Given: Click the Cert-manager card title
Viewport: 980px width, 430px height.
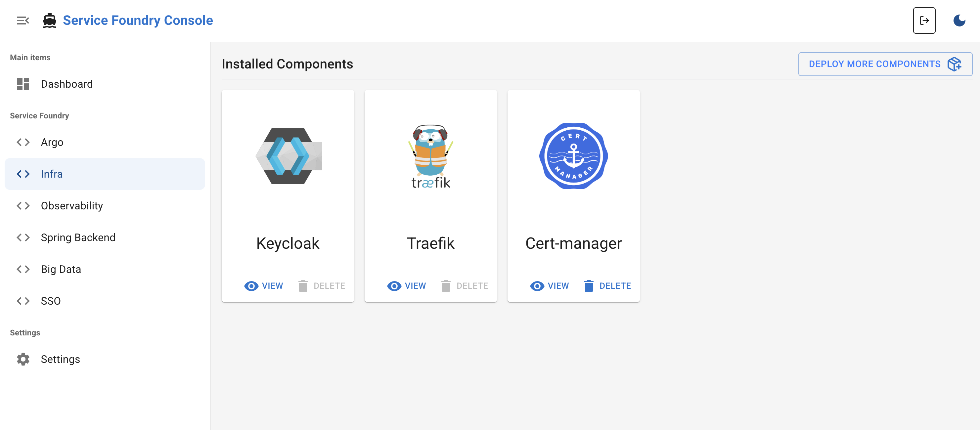Looking at the screenshot, I should (573, 244).
